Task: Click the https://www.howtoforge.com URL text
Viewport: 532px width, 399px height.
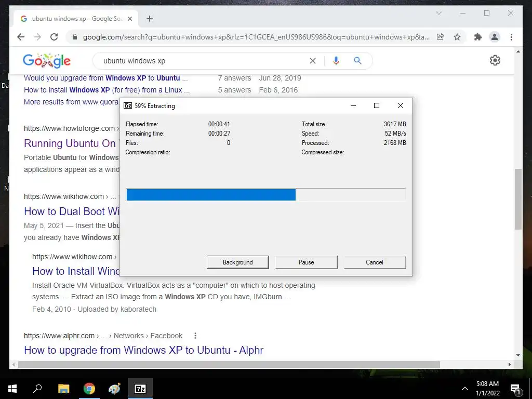Action: 69,128
